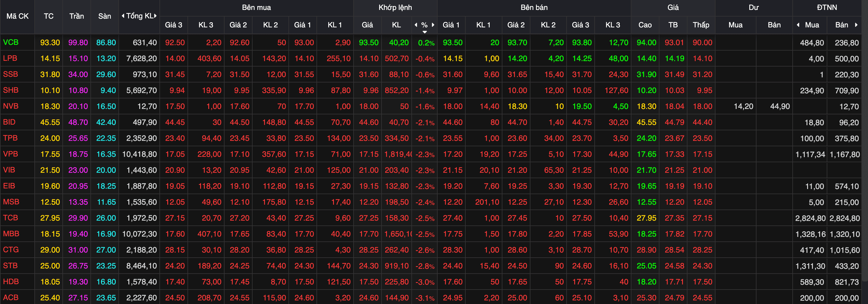This screenshot has width=868, height=304.
Task: Click the sort-descending indicator under the % header
Action: (x=425, y=32)
